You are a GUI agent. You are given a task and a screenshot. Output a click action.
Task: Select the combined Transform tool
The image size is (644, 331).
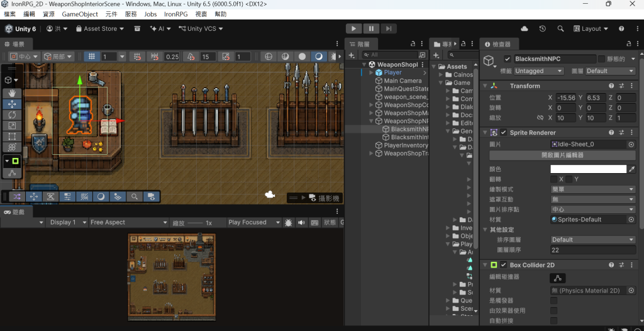click(12, 147)
